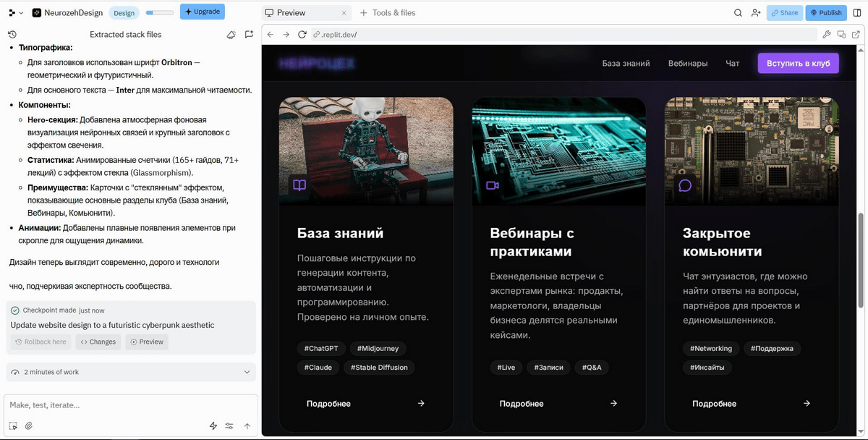Expand the '2 minutes of work' section
Screen dimensions: 868x440
pos(247,372)
